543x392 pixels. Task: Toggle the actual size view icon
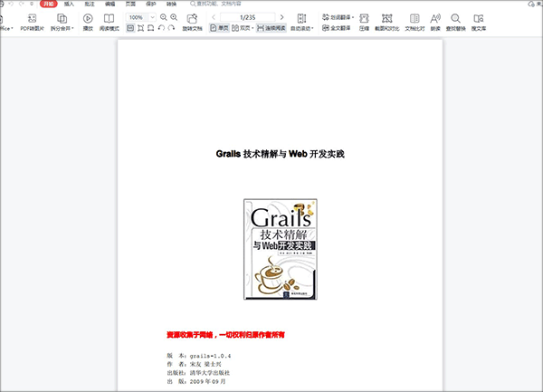(x=130, y=28)
